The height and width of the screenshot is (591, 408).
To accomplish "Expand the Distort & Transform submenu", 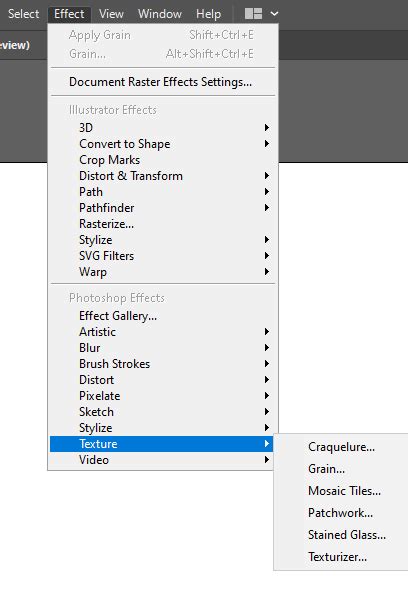I will (163, 176).
